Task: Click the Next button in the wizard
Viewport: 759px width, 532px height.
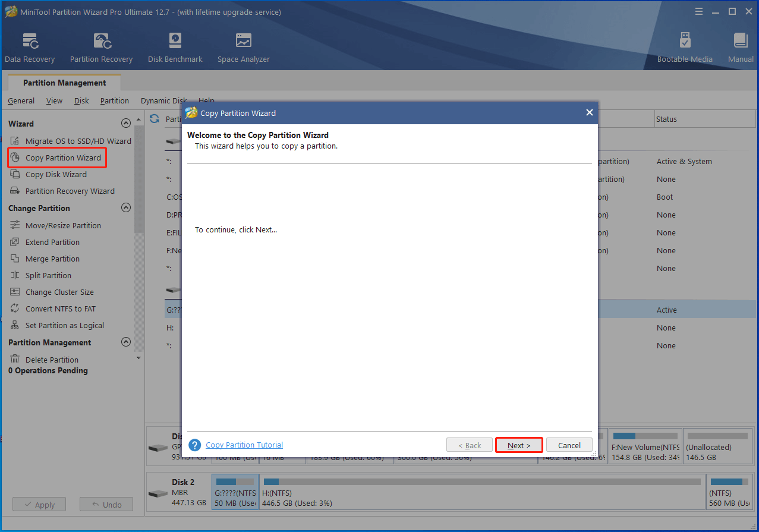Action: coord(519,445)
